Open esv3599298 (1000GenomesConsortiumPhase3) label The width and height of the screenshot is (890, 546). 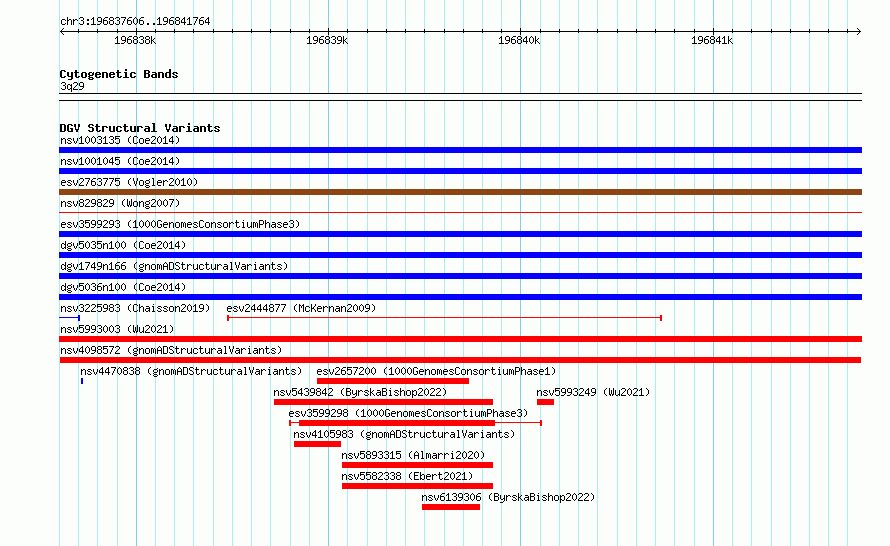[408, 413]
